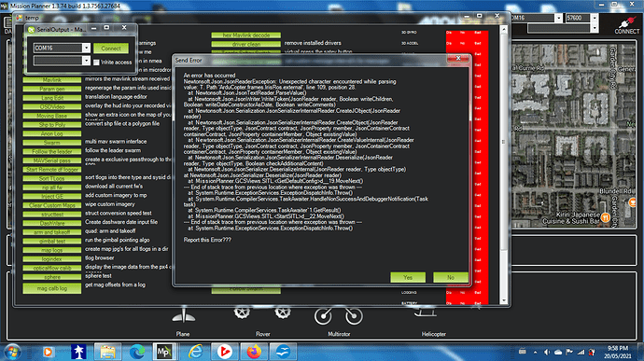
Task: Launch Firefox from the taskbar
Action: pos(254,352)
